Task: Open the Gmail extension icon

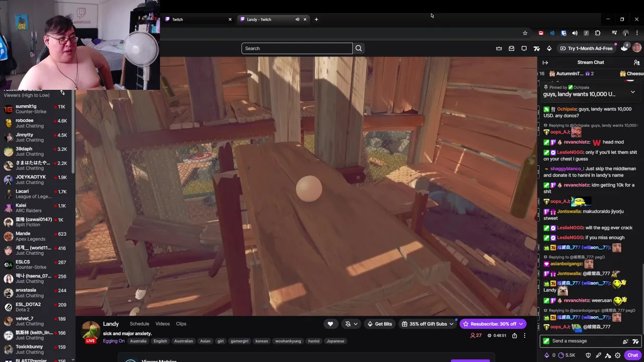Action: pos(541,33)
